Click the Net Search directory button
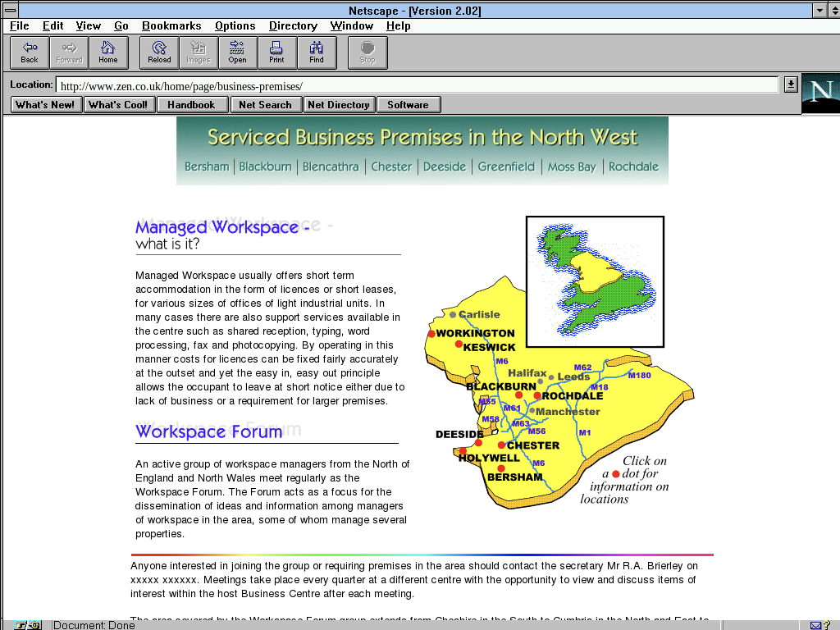 (265, 105)
